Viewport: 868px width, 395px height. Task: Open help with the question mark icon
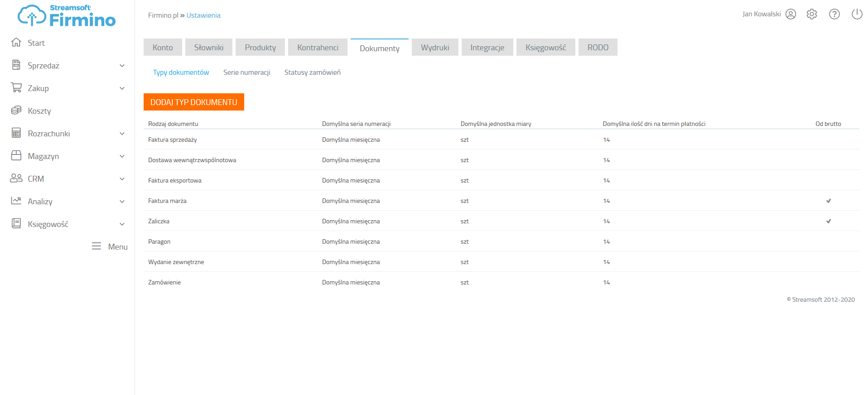pyautogui.click(x=834, y=14)
